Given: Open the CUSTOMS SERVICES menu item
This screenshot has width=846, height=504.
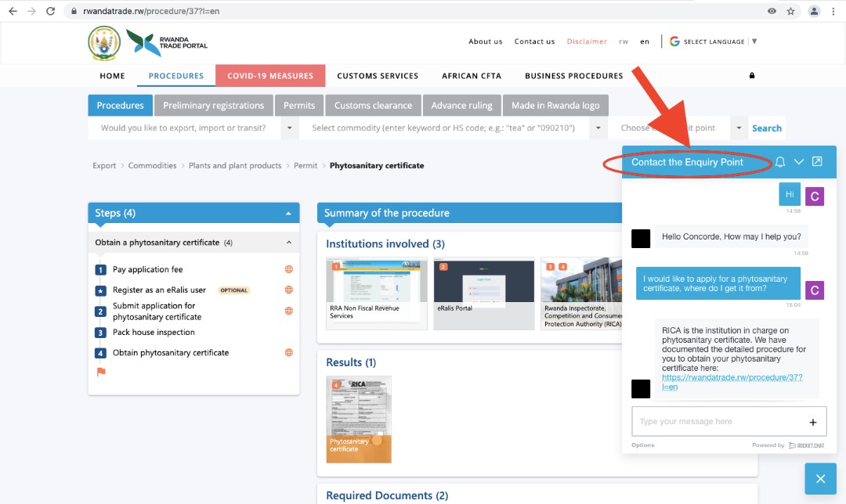Looking at the screenshot, I should click(x=378, y=76).
